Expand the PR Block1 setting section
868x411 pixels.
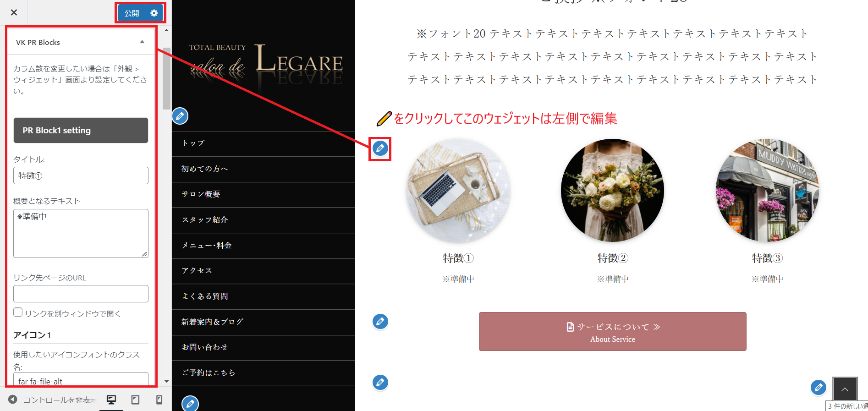pyautogui.click(x=81, y=130)
